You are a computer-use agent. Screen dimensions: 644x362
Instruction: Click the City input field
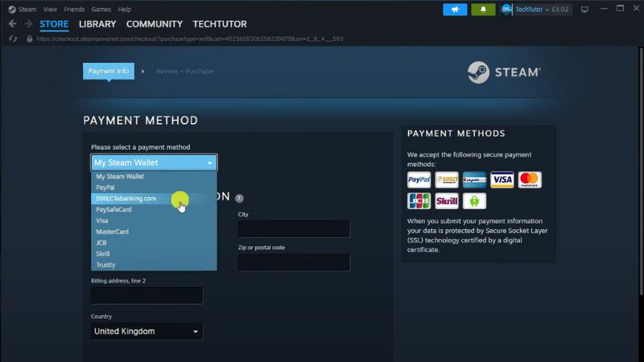(294, 230)
